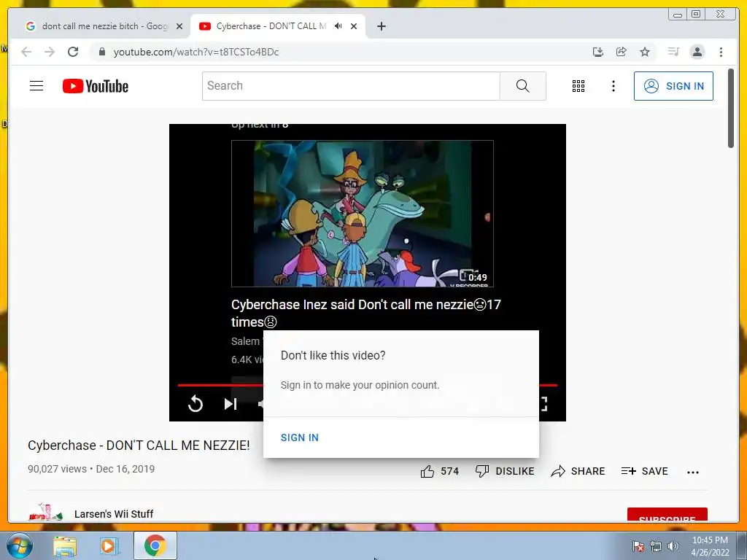The image size is (747, 560).
Task: Click SIGN IN in the dislike popup
Action: (299, 437)
